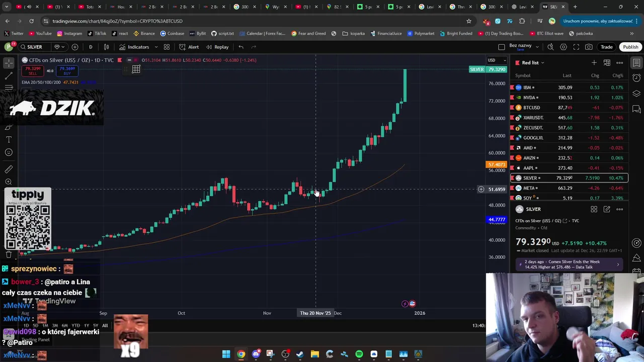Toggle the flag on META watchlist row
644x362 pixels.
click(512, 188)
